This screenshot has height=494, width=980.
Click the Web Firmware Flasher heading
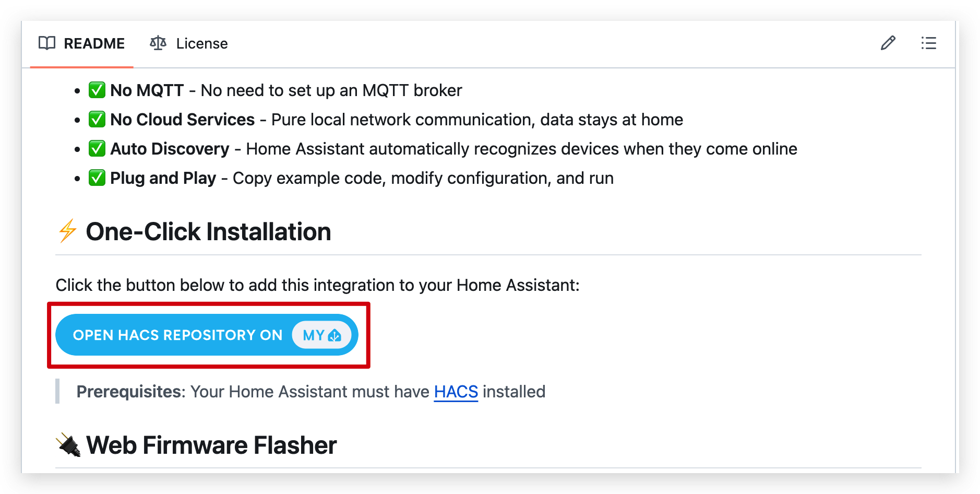click(x=211, y=445)
